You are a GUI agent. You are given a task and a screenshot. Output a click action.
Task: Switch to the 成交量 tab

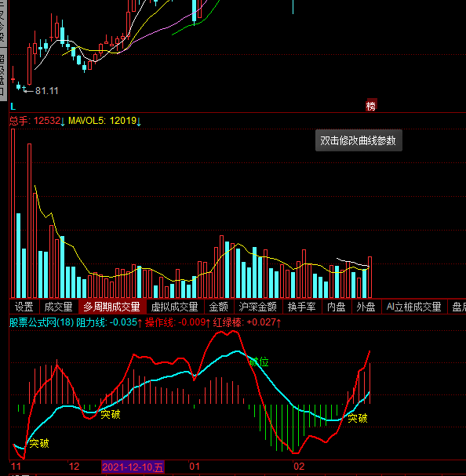click(59, 307)
